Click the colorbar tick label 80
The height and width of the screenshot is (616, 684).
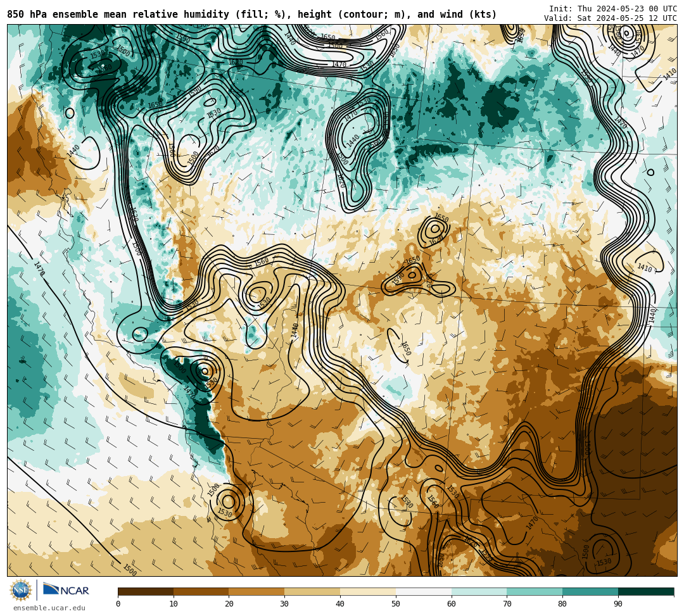(562, 604)
